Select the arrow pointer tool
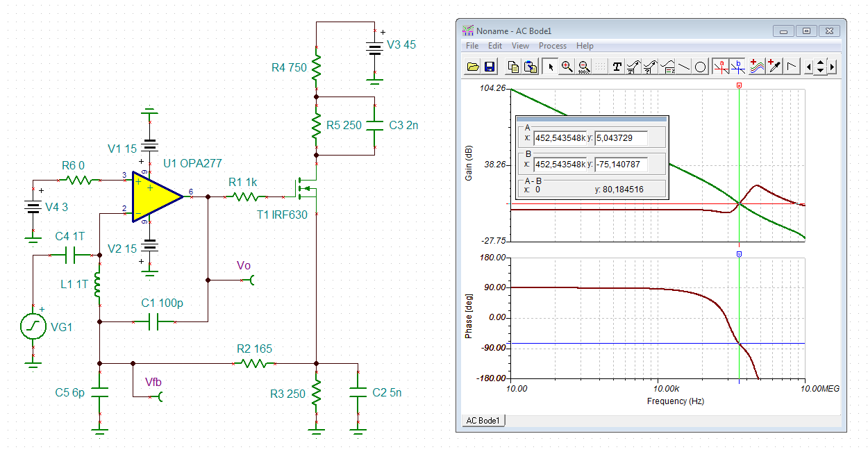 pyautogui.click(x=551, y=67)
